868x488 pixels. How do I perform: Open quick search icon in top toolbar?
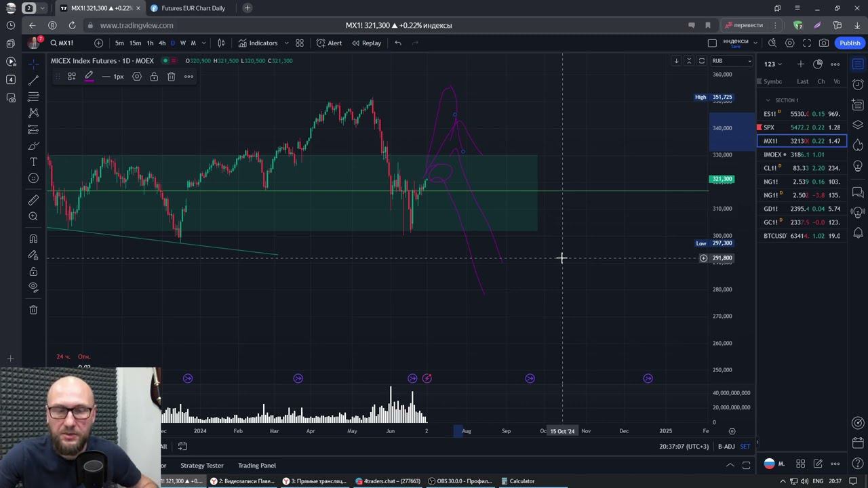pyautogui.click(x=772, y=43)
